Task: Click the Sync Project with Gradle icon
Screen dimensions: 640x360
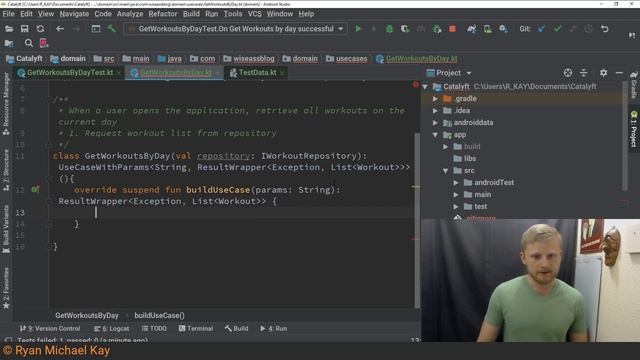Action: tap(472, 29)
